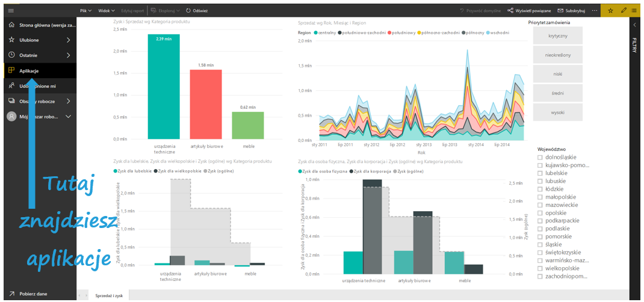Image resolution: width=644 pixels, height=302 pixels.
Task: Click the pencil edit icon
Action: click(x=624, y=10)
